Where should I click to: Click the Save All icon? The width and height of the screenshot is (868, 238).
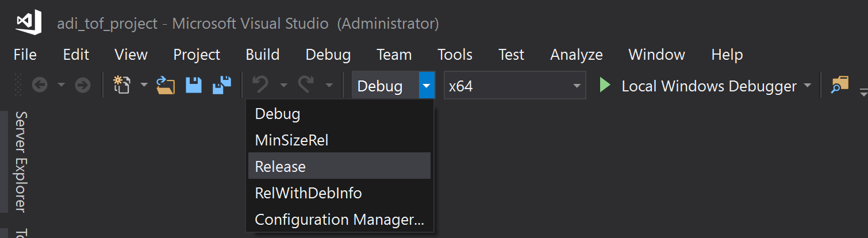[221, 86]
